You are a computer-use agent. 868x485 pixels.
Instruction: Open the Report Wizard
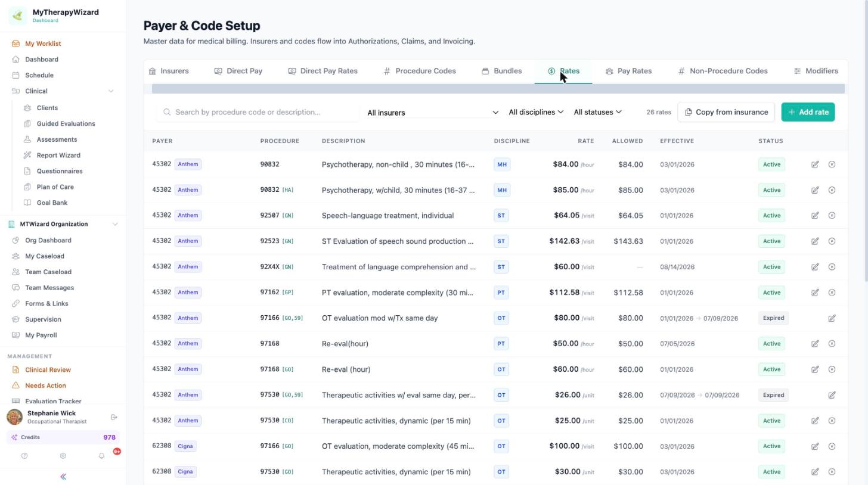[x=58, y=156]
